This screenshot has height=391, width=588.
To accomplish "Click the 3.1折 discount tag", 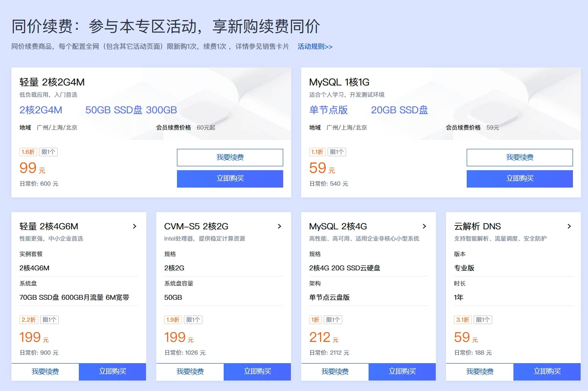I will click(x=463, y=320).
